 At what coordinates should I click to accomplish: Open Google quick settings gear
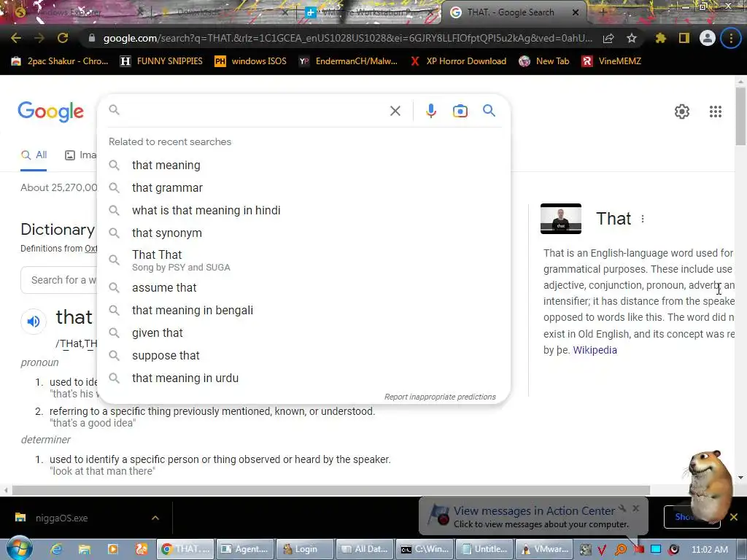pos(682,112)
